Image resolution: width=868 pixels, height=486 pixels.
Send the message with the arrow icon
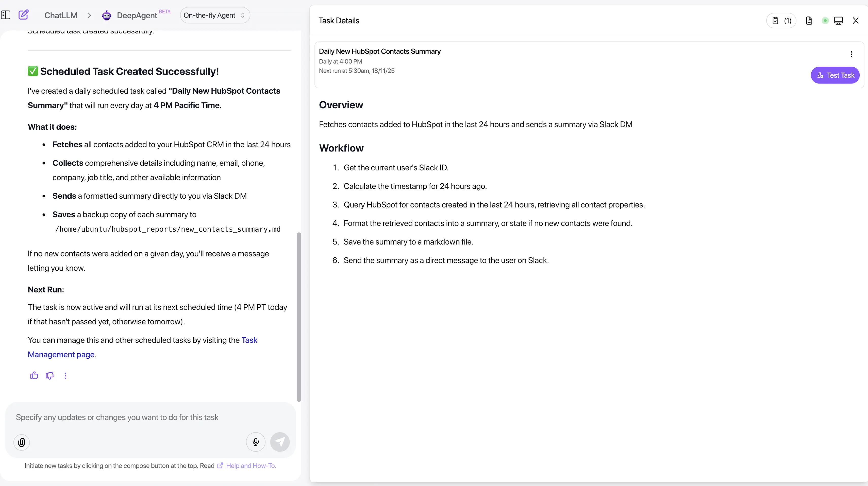click(x=280, y=442)
